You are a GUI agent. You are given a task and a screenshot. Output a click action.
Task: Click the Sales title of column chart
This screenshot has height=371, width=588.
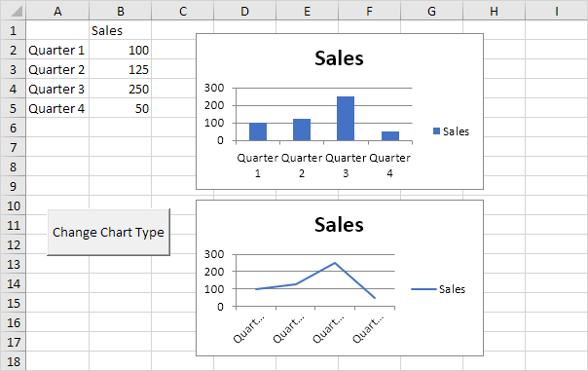tap(339, 58)
